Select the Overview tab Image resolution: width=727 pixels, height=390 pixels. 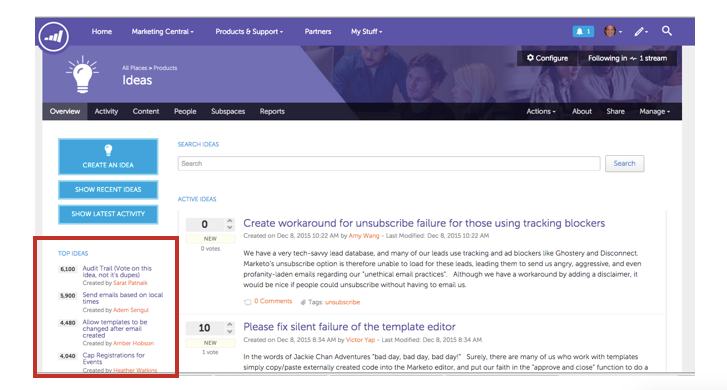(65, 111)
